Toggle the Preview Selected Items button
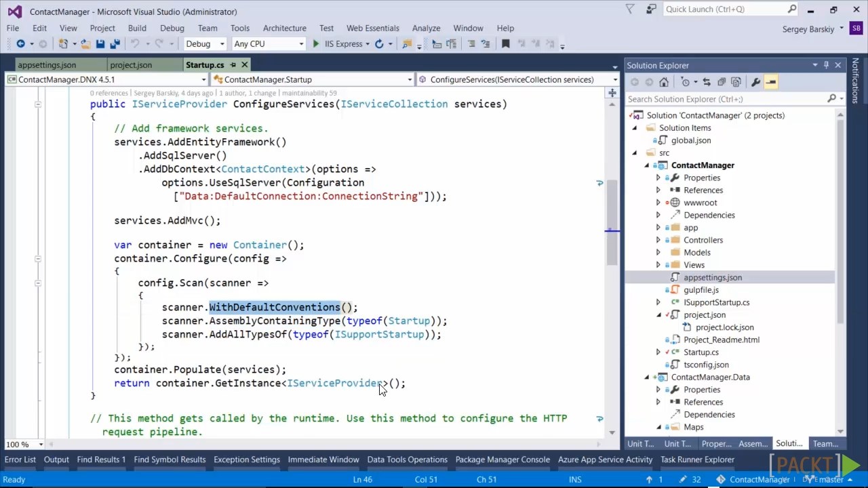This screenshot has height=488, width=868. [x=771, y=82]
